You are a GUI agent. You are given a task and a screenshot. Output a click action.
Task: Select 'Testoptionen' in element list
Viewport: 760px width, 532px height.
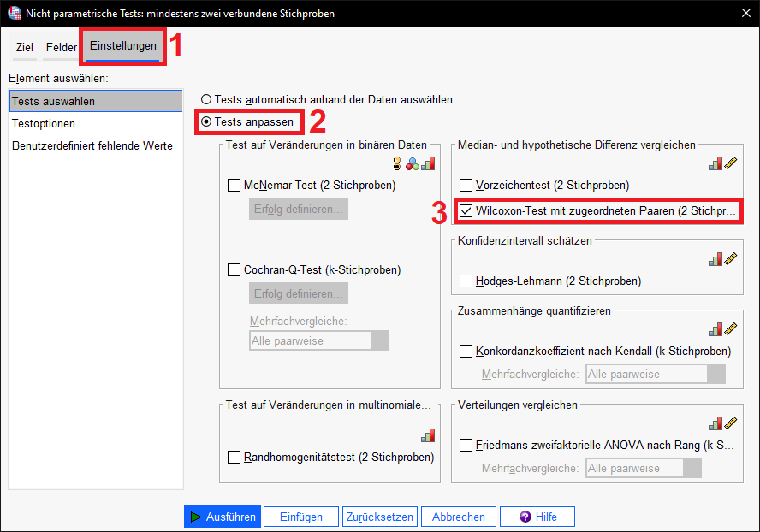click(96, 123)
